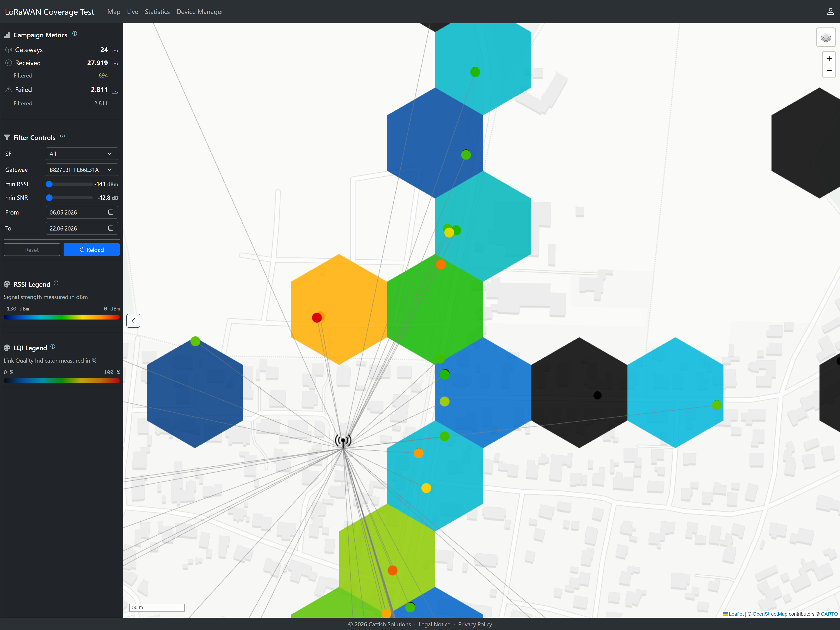840x630 pixels.
Task: Open the Gateway dropdown B827EBFFFE66E31A
Action: click(82, 170)
